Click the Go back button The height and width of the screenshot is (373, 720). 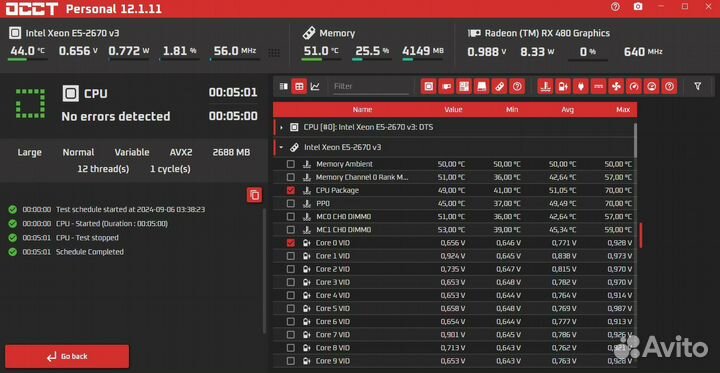tap(67, 356)
